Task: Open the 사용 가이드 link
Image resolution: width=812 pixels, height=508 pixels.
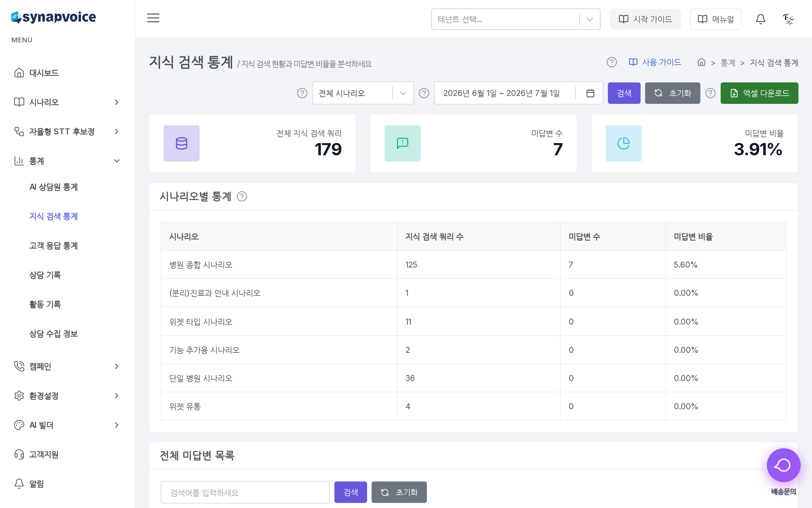Action: click(x=655, y=62)
